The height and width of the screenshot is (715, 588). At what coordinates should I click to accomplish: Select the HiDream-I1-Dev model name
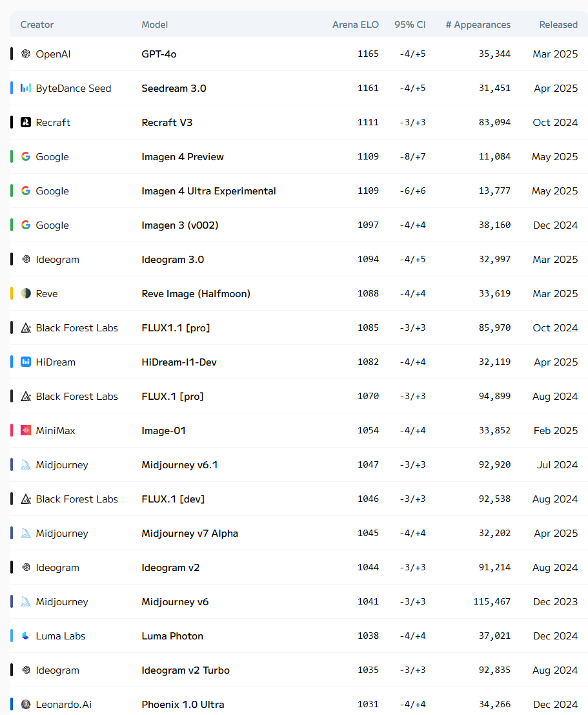click(x=179, y=362)
